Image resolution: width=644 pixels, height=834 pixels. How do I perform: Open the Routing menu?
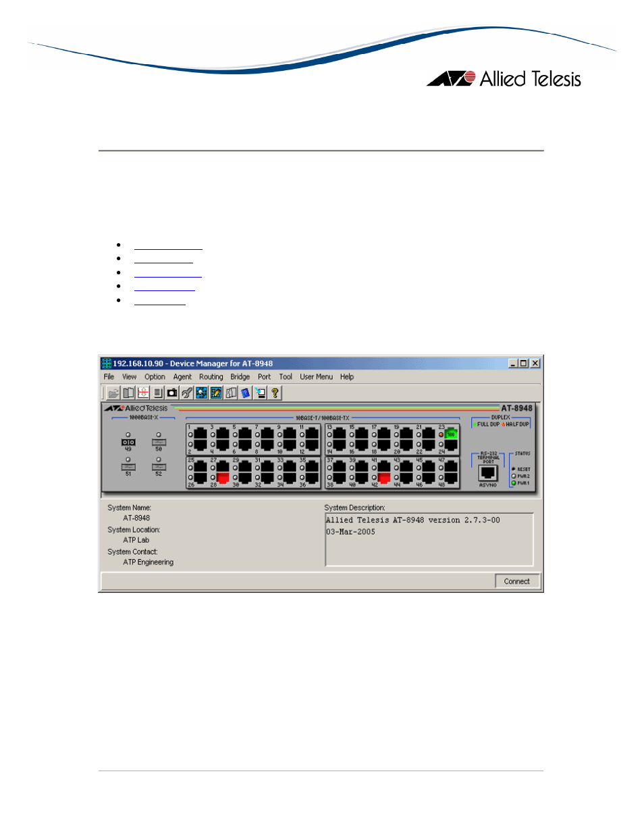pyautogui.click(x=211, y=377)
